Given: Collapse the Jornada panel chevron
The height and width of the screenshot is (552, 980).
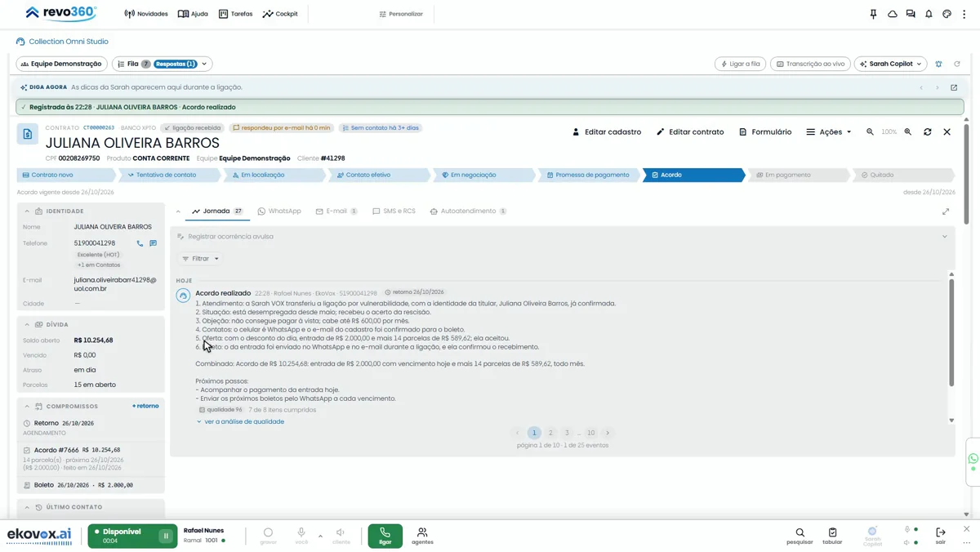Looking at the screenshot, I should pyautogui.click(x=178, y=211).
